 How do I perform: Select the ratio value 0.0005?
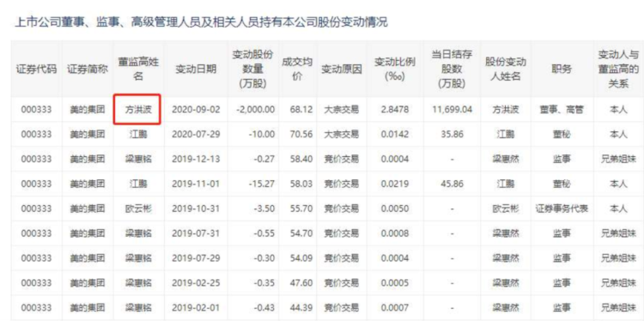(x=395, y=283)
